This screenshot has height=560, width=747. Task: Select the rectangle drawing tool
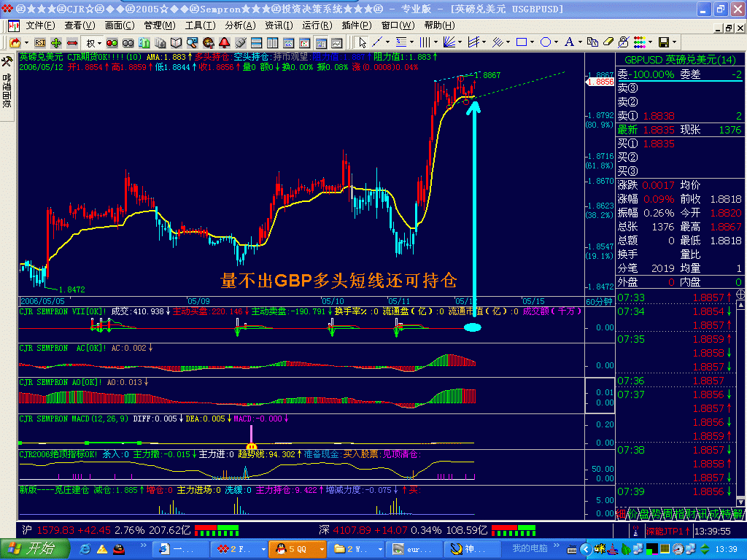click(x=522, y=42)
